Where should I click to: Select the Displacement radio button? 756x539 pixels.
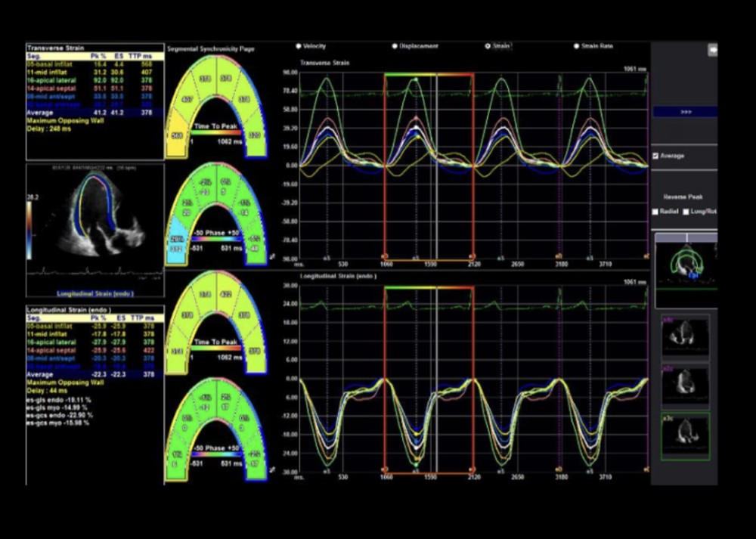[394, 46]
